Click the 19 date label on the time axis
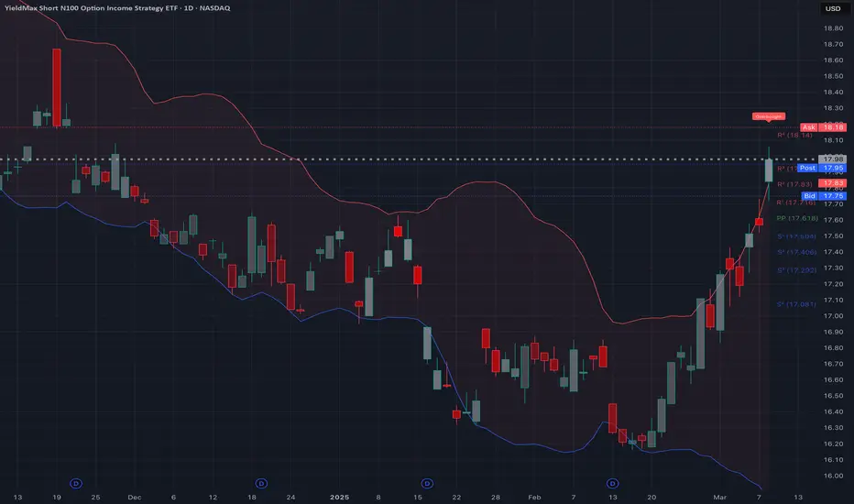Screen dimensions: 854x504 click(57, 497)
